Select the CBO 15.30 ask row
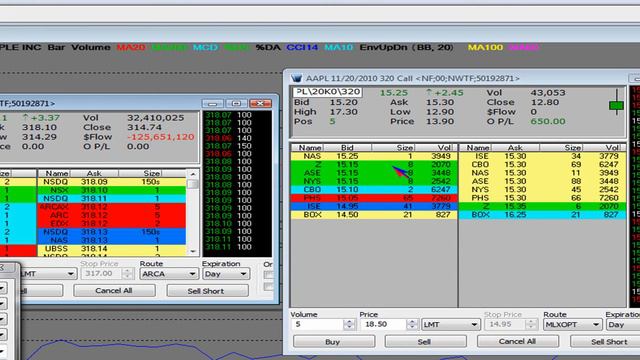This screenshot has width=640, height=360. click(542, 164)
